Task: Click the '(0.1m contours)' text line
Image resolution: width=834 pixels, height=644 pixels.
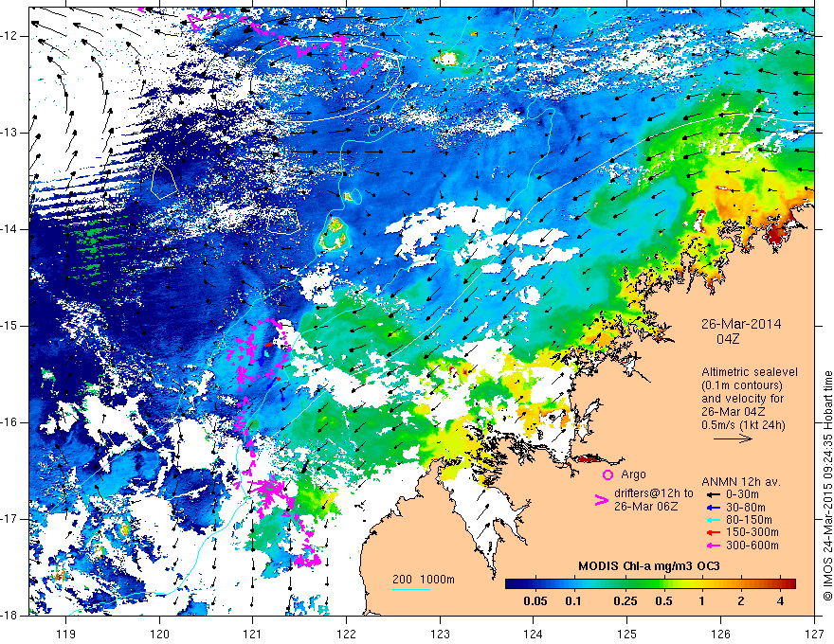Action: coord(742,385)
